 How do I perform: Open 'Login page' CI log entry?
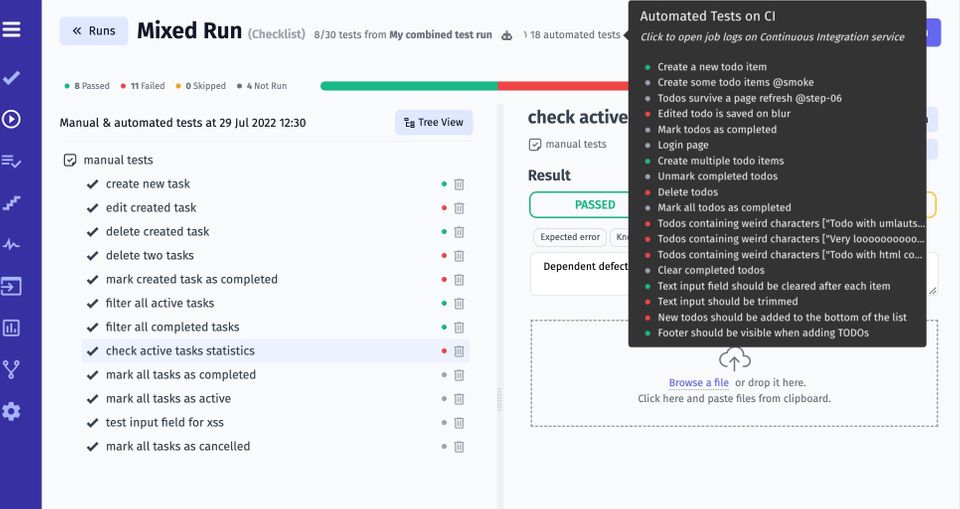pos(683,145)
